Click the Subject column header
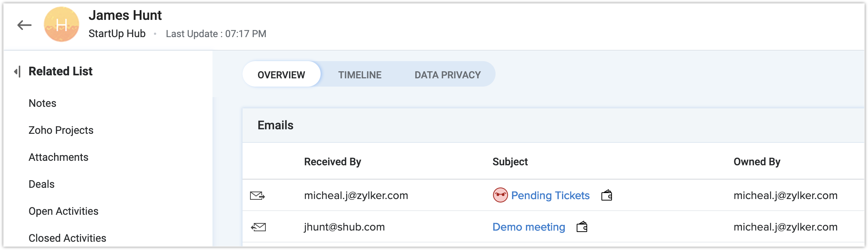Image resolution: width=868 pixels, height=250 pixels. (510, 162)
